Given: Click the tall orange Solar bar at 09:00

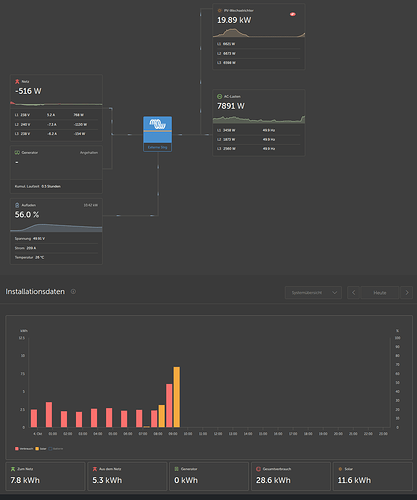Looking at the screenshot, I should point(177,397).
